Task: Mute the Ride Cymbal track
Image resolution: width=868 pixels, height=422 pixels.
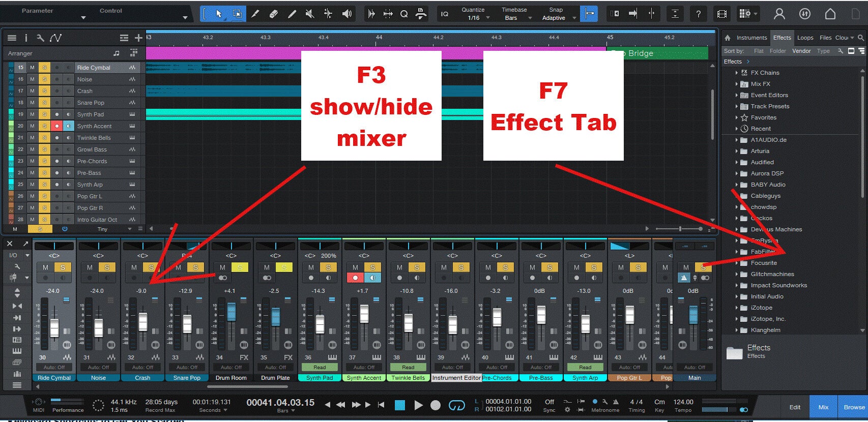Action: click(x=32, y=68)
